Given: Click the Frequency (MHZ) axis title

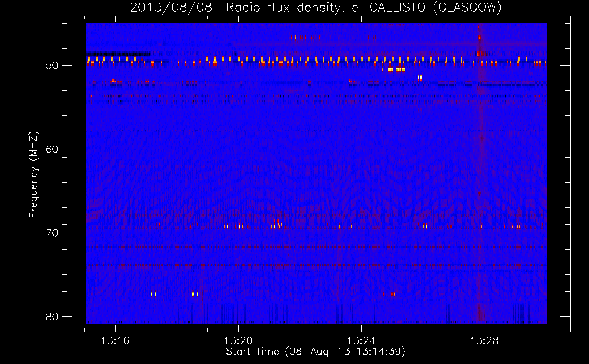Looking at the screenshot, I should click(x=33, y=175).
